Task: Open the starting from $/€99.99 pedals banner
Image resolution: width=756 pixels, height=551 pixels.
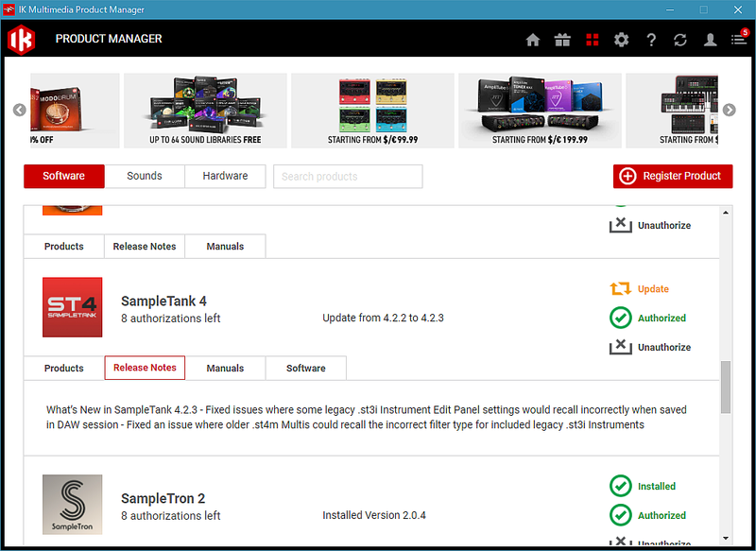Action: coord(372,111)
